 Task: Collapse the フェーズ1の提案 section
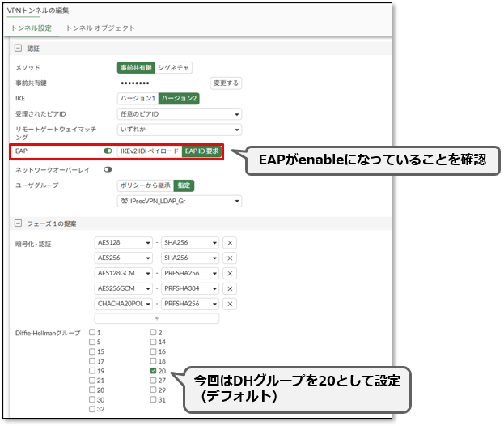point(19,224)
